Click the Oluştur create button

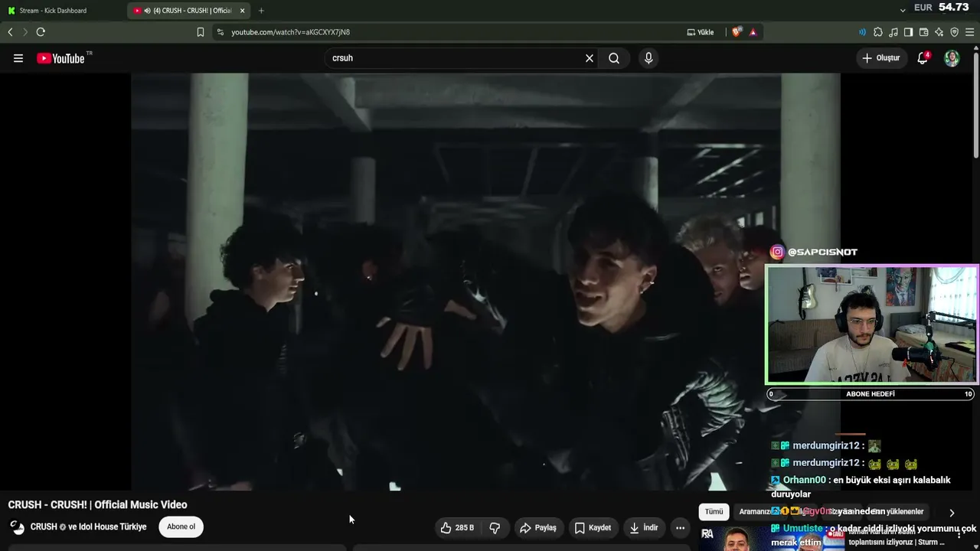[x=881, y=58]
